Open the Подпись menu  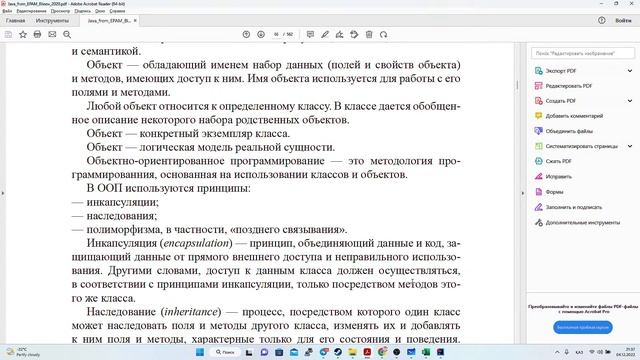pyautogui.click(x=82, y=11)
